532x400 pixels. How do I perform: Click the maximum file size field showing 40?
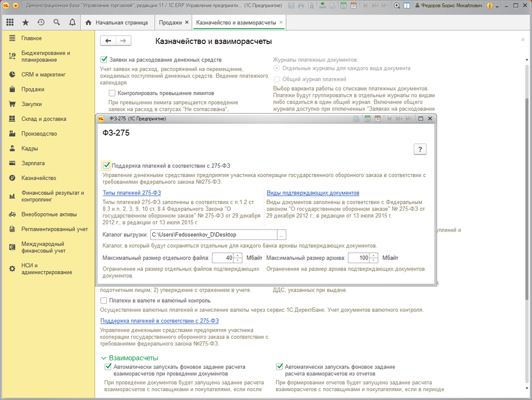pos(223,258)
